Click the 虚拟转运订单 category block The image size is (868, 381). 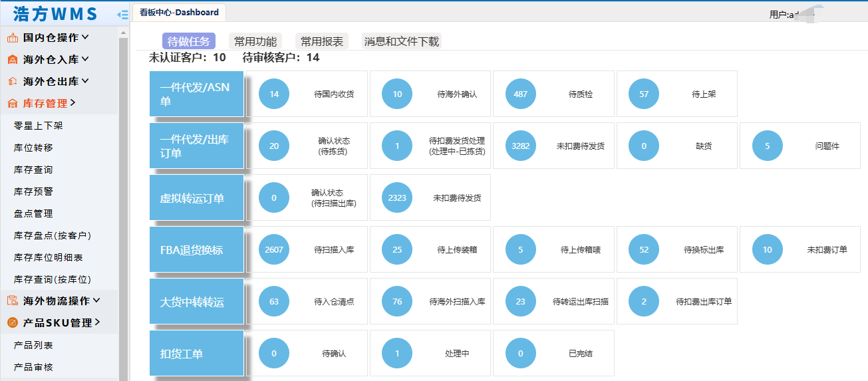[197, 197]
